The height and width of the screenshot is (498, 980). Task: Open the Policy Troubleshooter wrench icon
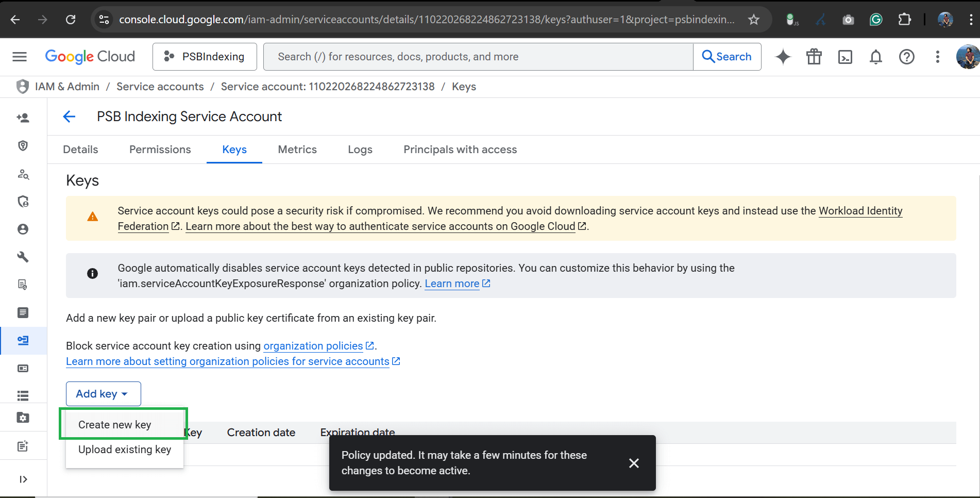[x=23, y=257]
